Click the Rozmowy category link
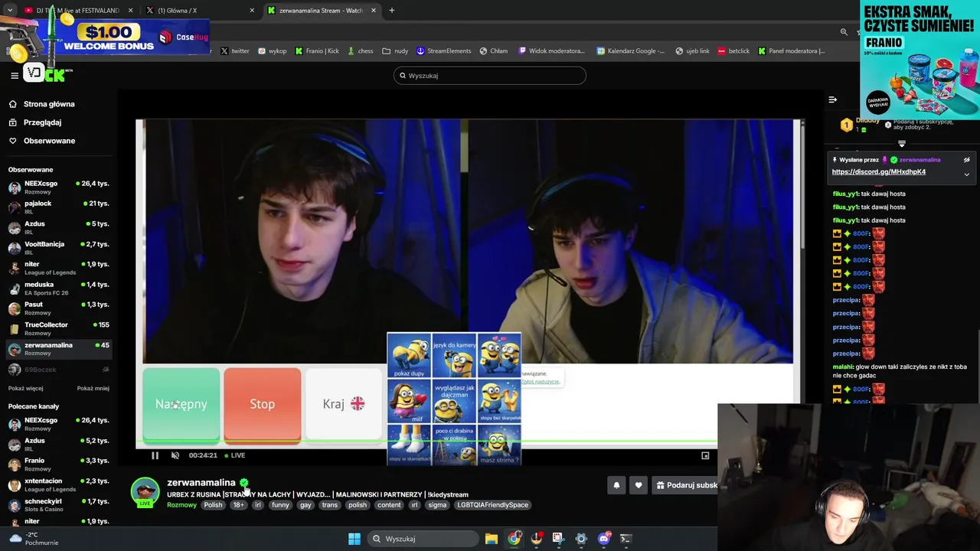This screenshot has height=551, width=980. 181,505
